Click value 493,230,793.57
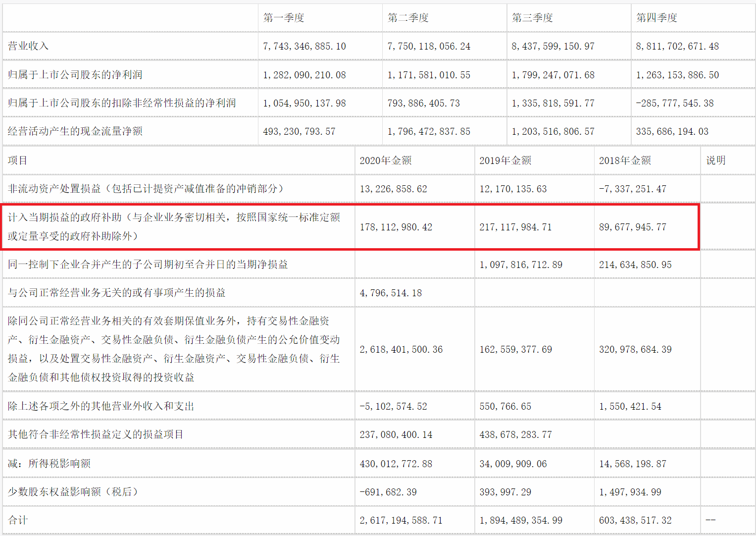This screenshot has width=756, height=536. [x=299, y=131]
